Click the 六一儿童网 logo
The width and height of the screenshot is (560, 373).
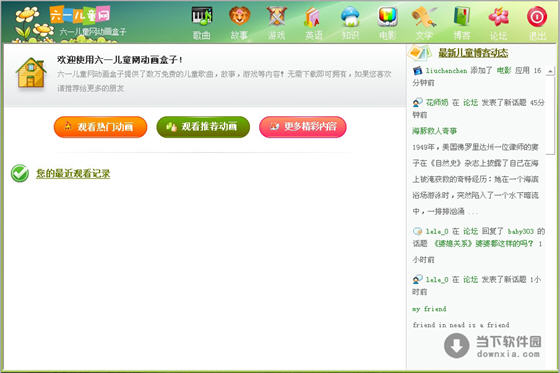coord(80,15)
